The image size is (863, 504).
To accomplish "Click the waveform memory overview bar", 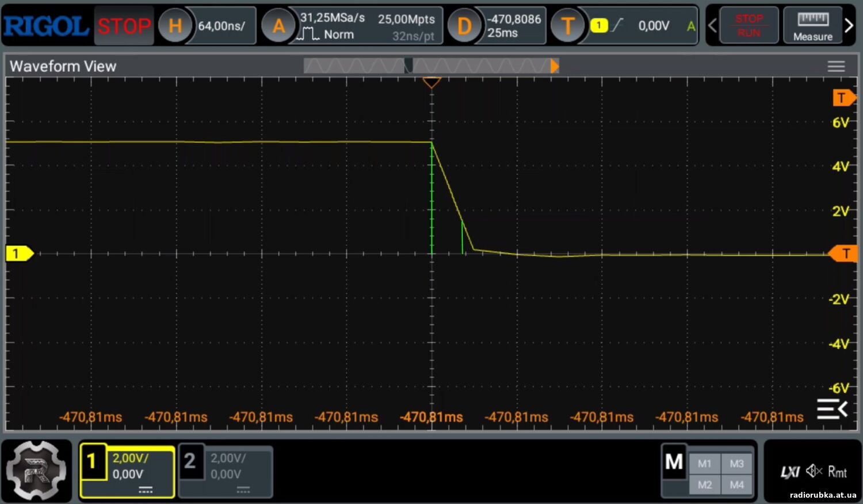I will click(x=430, y=66).
